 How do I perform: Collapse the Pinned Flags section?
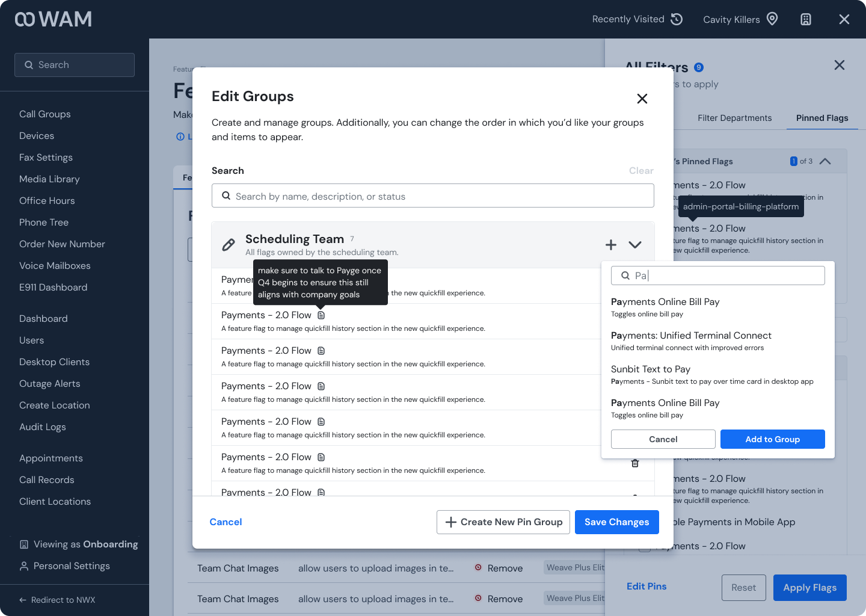point(825,161)
